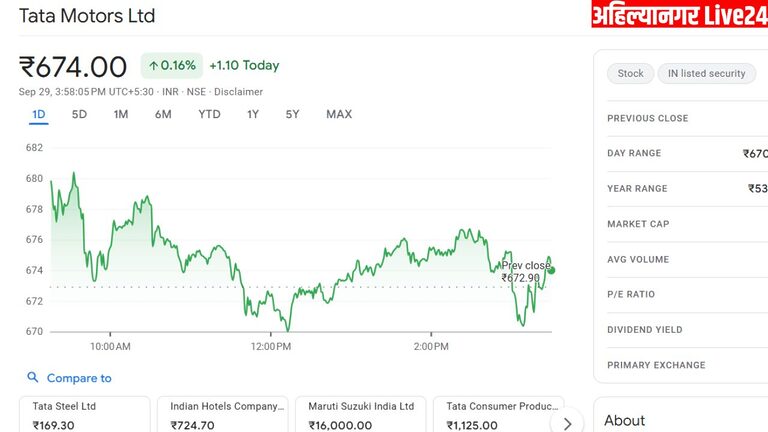The width and height of the screenshot is (768, 432).
Task: Select the 1D chart range tab
Action: [39, 114]
